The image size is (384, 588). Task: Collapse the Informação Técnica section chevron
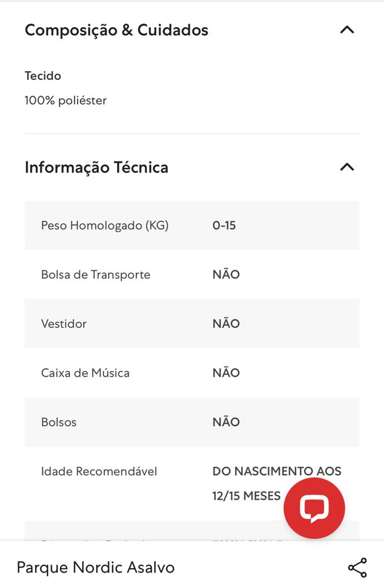347,167
